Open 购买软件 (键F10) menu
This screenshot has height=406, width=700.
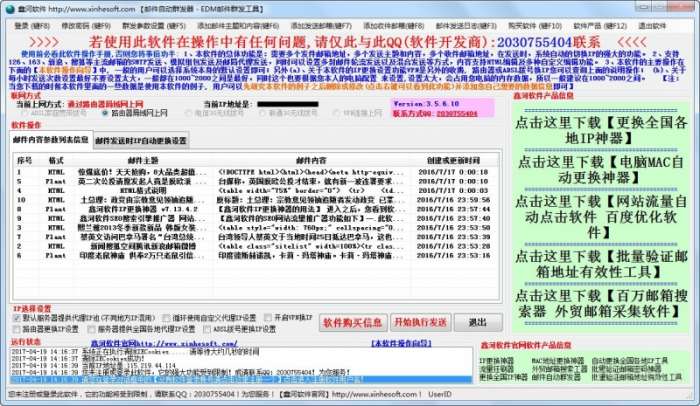(535, 26)
